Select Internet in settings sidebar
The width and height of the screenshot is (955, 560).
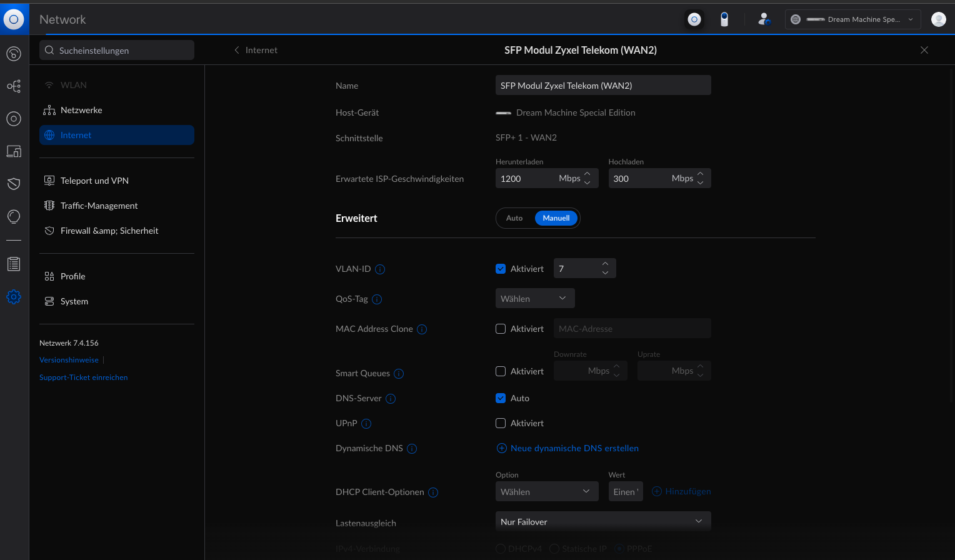click(117, 135)
